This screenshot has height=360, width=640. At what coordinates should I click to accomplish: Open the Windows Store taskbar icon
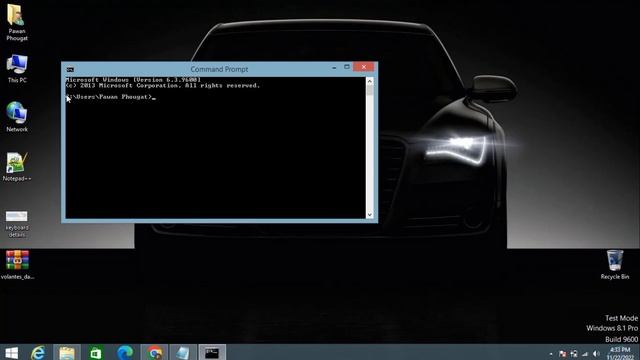tap(96, 353)
